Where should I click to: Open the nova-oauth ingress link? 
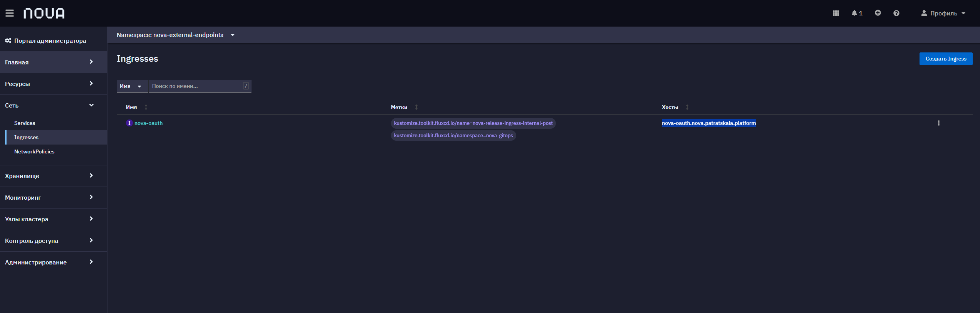tap(148, 123)
